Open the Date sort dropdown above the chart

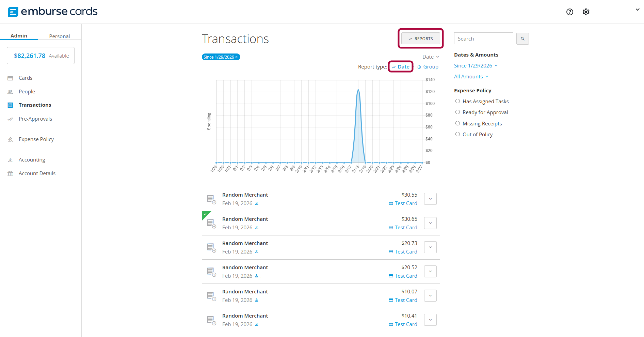pyautogui.click(x=431, y=57)
